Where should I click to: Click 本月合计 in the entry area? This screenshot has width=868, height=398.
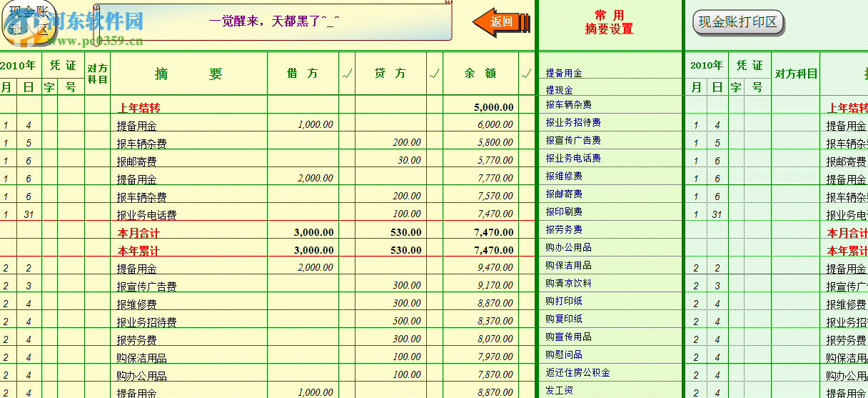click(x=138, y=233)
